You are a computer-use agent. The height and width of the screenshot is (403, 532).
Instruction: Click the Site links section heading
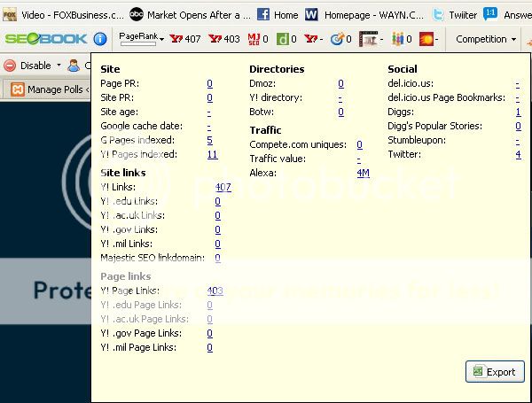point(123,173)
